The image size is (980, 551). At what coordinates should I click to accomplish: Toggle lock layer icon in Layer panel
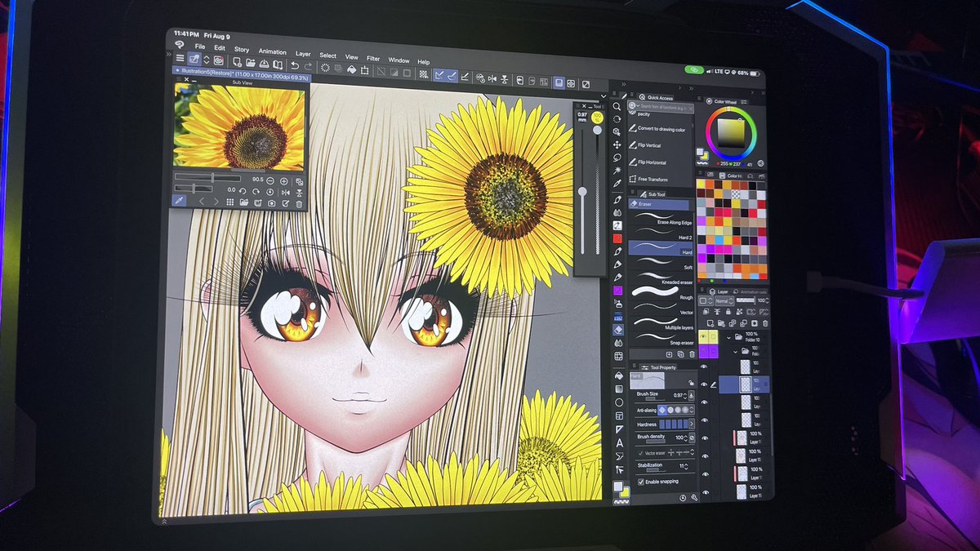[728, 312]
